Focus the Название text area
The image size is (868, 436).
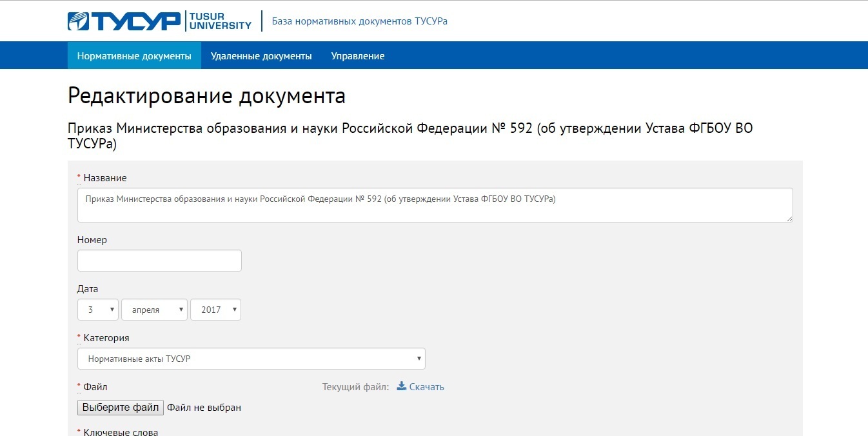(435, 205)
